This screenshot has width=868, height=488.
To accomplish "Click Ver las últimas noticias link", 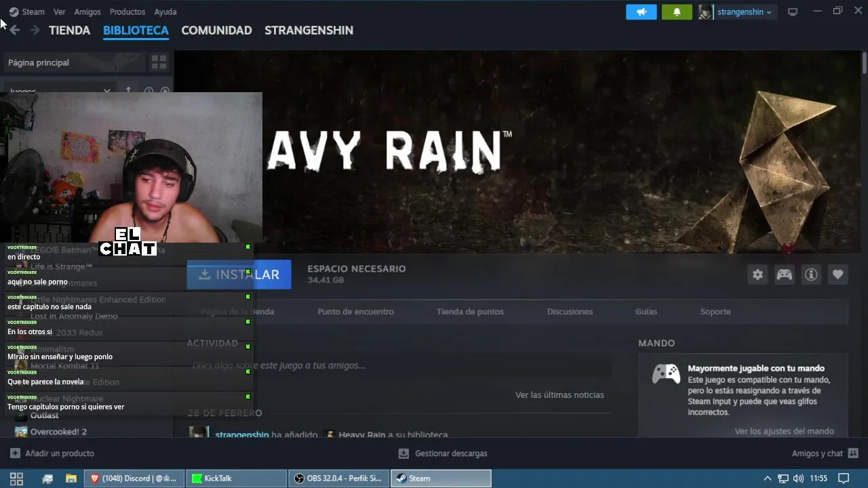I will pyautogui.click(x=559, y=395).
